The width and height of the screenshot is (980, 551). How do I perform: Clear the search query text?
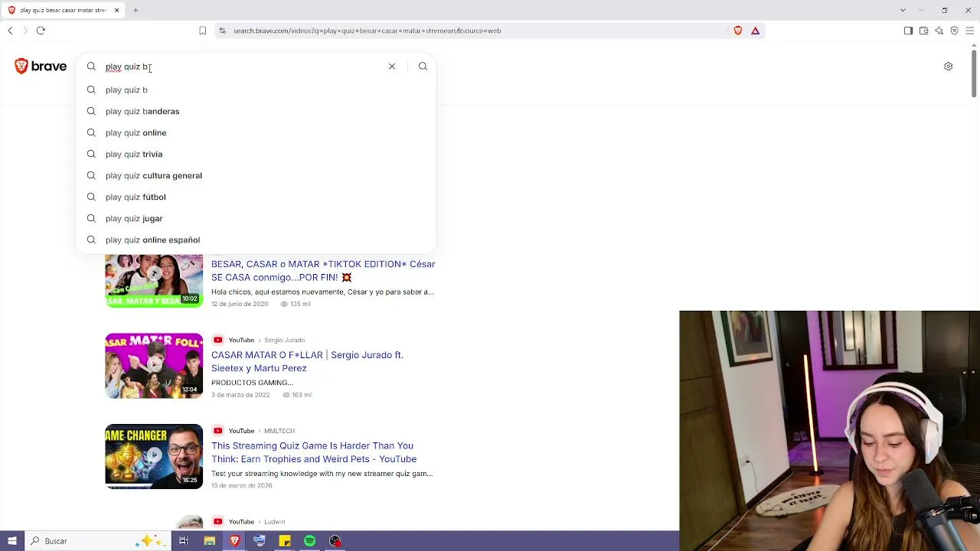coord(392,67)
